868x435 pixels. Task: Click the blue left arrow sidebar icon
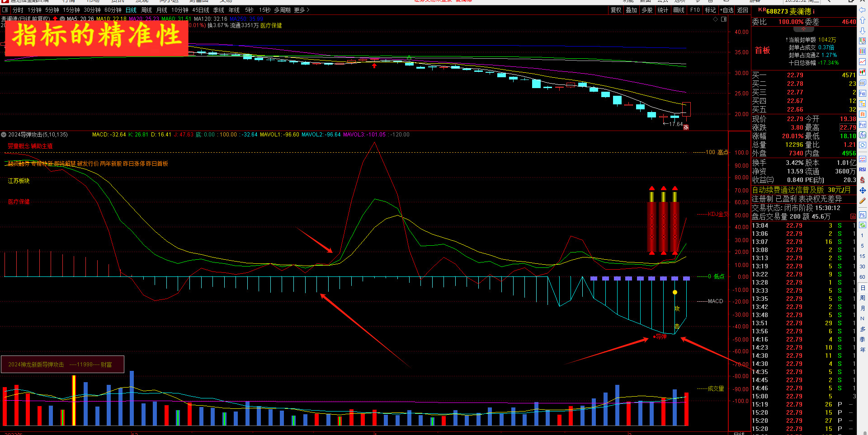point(863,10)
